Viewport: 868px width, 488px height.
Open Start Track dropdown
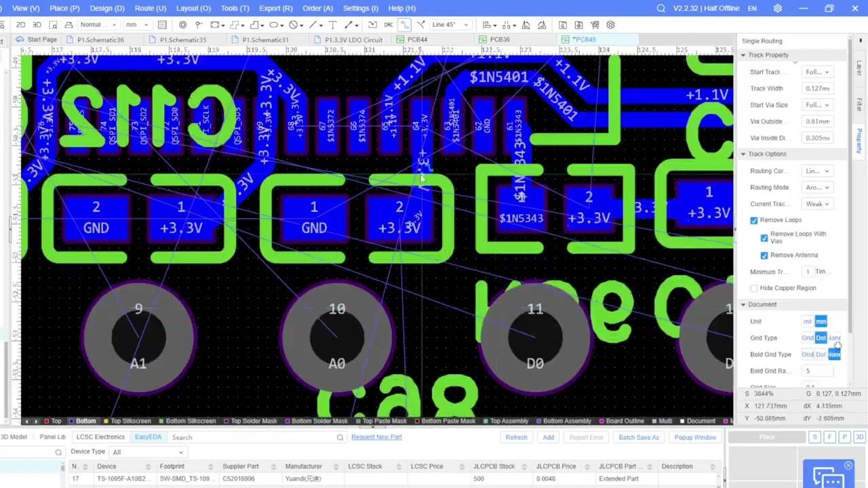pyautogui.click(x=816, y=72)
